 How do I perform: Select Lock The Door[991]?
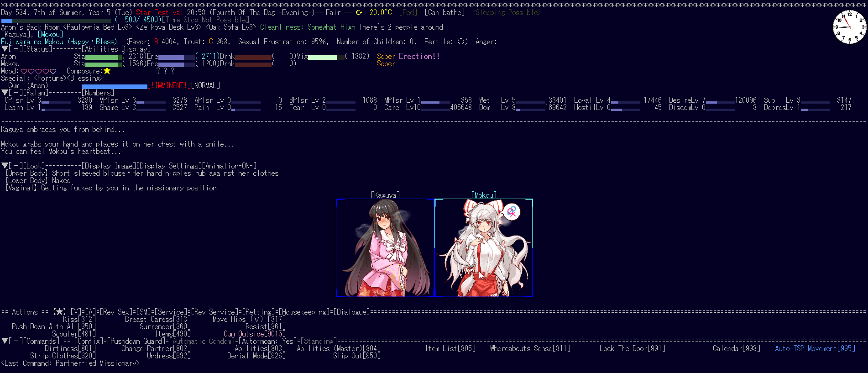pos(633,349)
